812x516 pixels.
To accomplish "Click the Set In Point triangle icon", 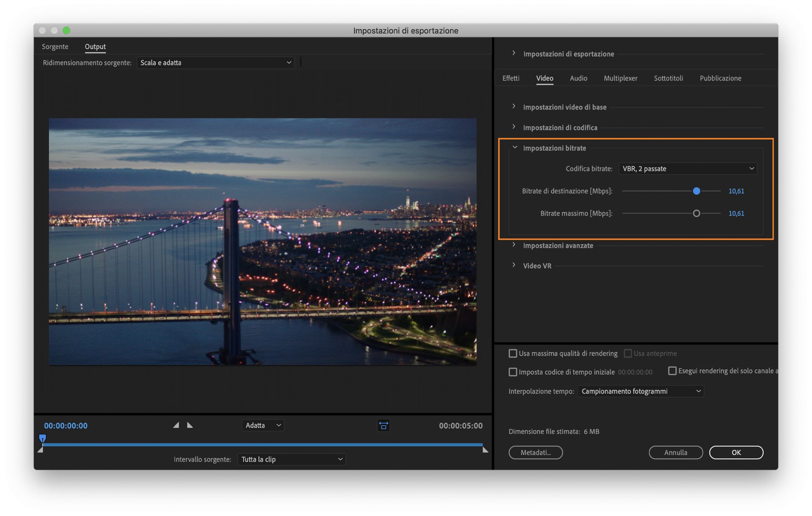I will click(x=176, y=425).
